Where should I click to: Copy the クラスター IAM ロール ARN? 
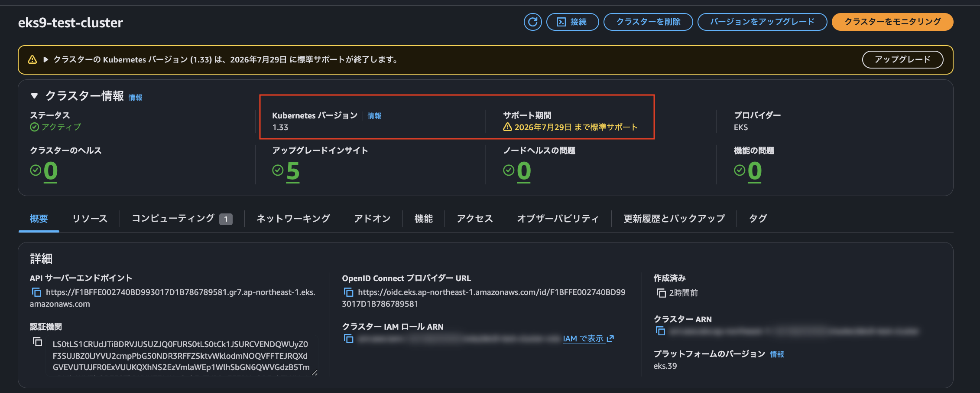[348, 339]
